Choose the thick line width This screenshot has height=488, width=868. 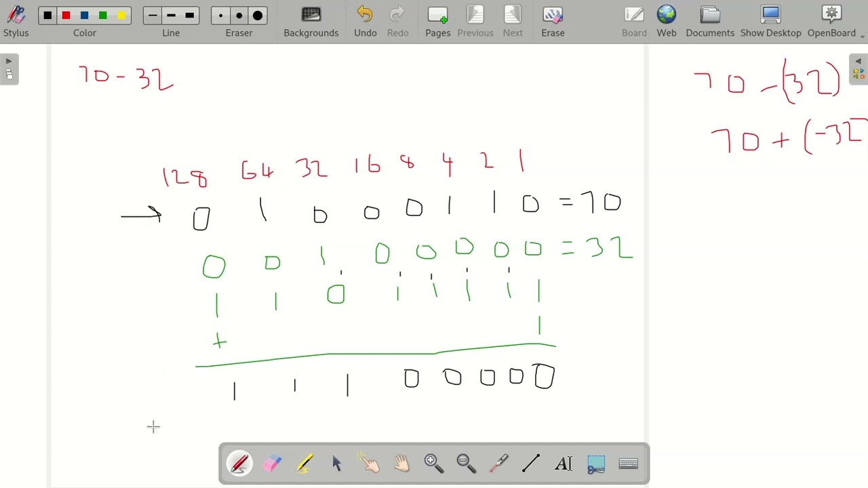(190, 16)
